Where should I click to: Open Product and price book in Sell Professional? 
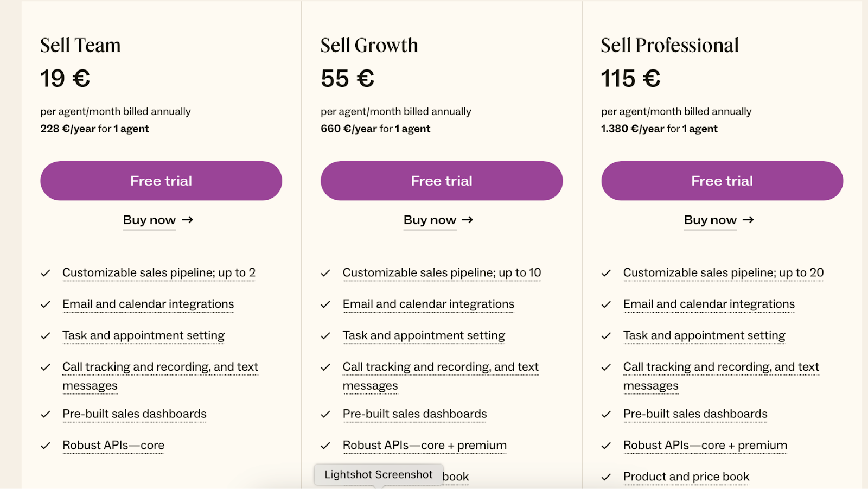[x=686, y=476]
